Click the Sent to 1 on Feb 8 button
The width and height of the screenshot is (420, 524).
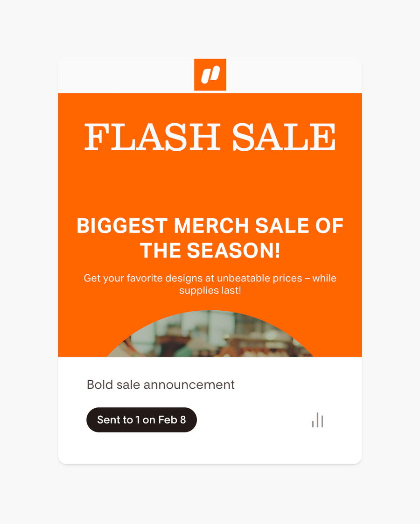[141, 419]
